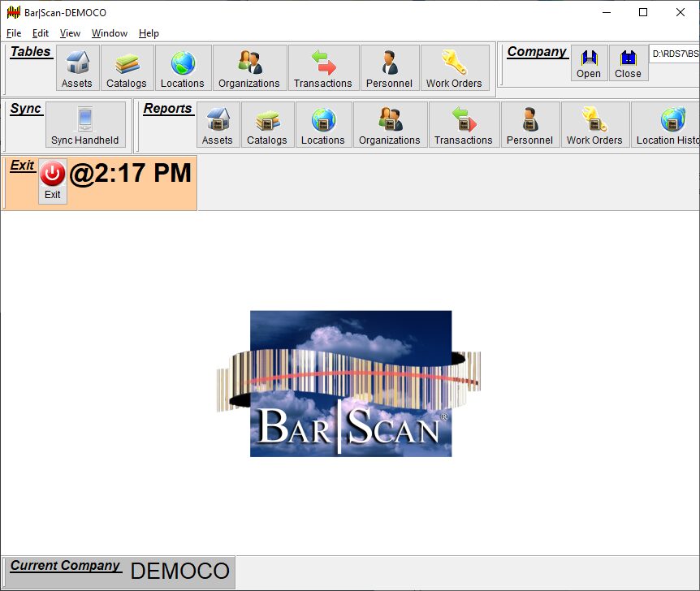Run the Personnel report
This screenshot has height=591, width=700.
click(530, 124)
